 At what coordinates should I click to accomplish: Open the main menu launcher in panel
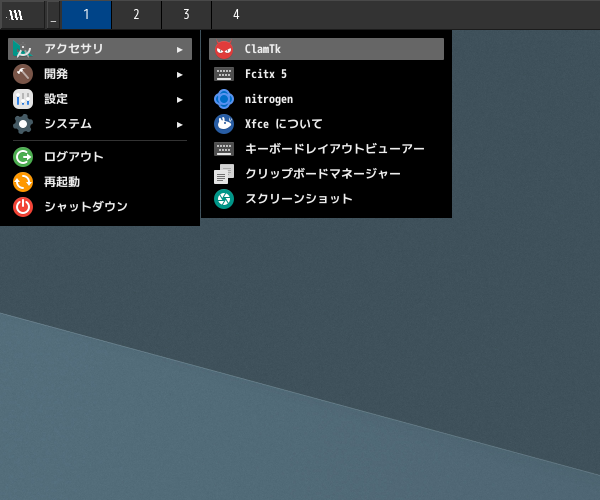pyautogui.click(x=23, y=15)
